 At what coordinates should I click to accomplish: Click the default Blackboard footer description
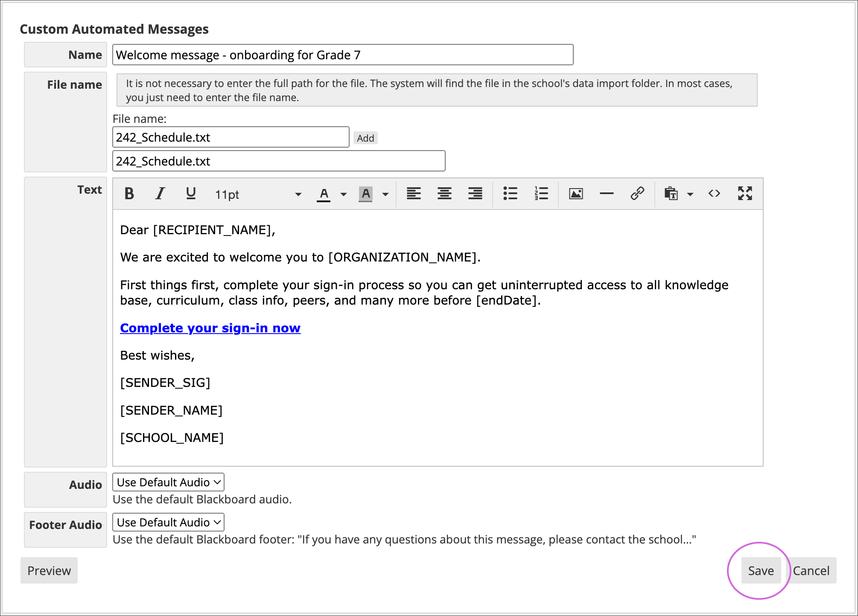(x=405, y=539)
